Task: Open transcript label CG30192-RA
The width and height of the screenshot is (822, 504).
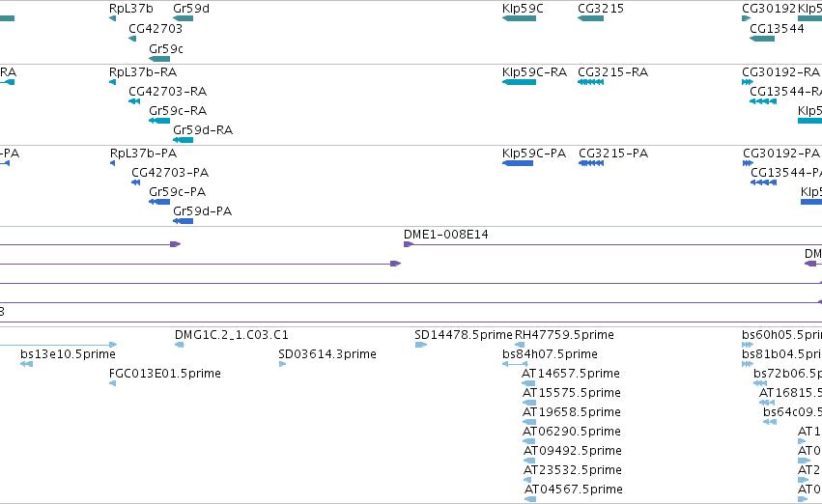Action: [x=780, y=72]
